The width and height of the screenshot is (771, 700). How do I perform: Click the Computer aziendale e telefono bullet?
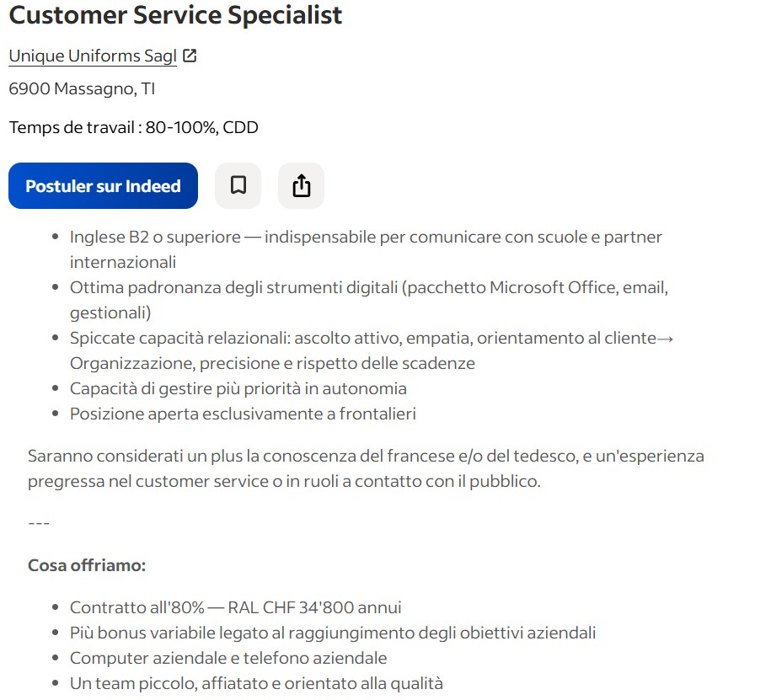click(x=228, y=658)
